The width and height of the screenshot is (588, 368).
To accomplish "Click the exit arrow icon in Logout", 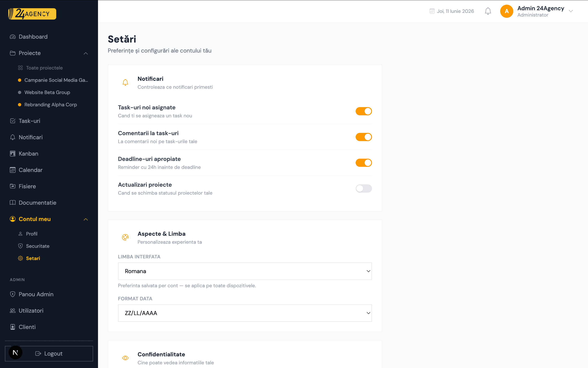I will [x=38, y=354].
